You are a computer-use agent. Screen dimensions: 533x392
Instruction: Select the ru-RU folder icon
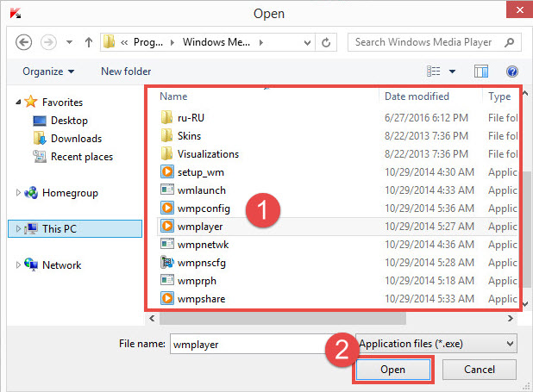(166, 117)
